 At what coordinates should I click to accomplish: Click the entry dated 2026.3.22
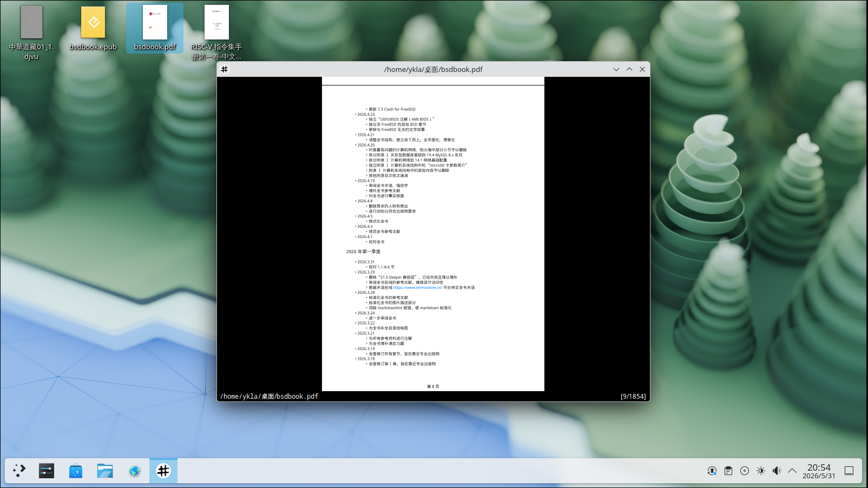point(366,323)
